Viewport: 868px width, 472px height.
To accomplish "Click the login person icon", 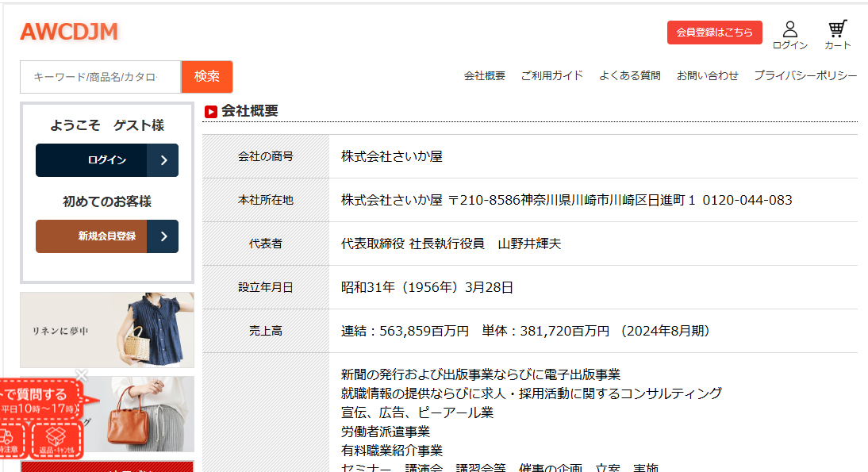I will click(789, 29).
